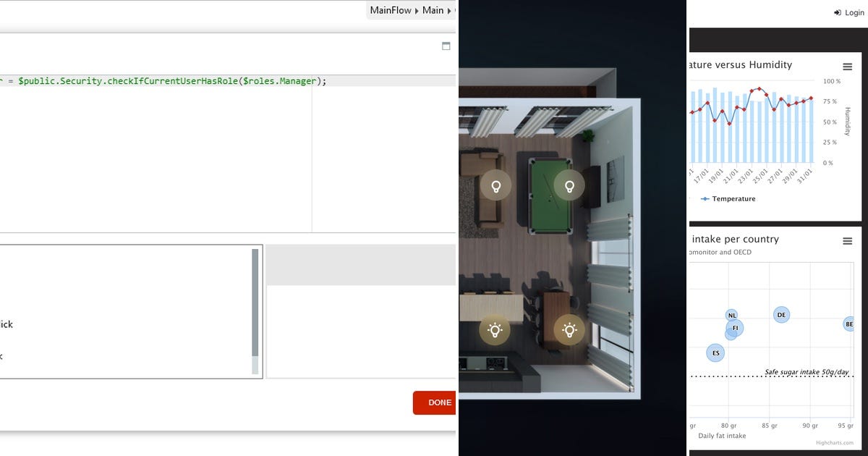
Task: Click the brightness light icon near the kitchen
Action: point(495,329)
